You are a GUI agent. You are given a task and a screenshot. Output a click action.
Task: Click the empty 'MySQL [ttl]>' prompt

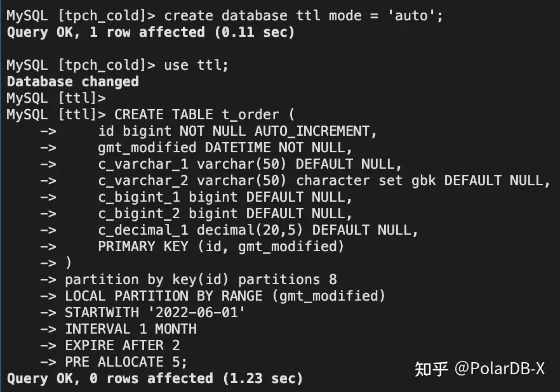[56, 98]
